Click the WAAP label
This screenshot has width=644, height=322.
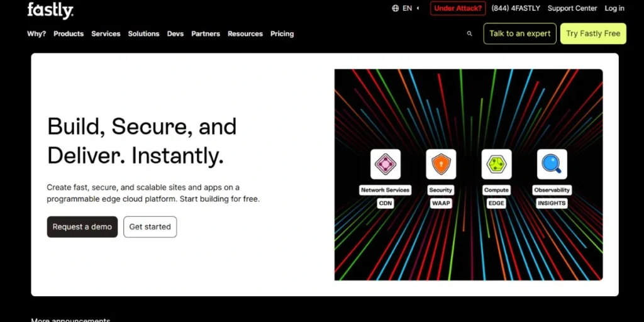click(x=441, y=203)
